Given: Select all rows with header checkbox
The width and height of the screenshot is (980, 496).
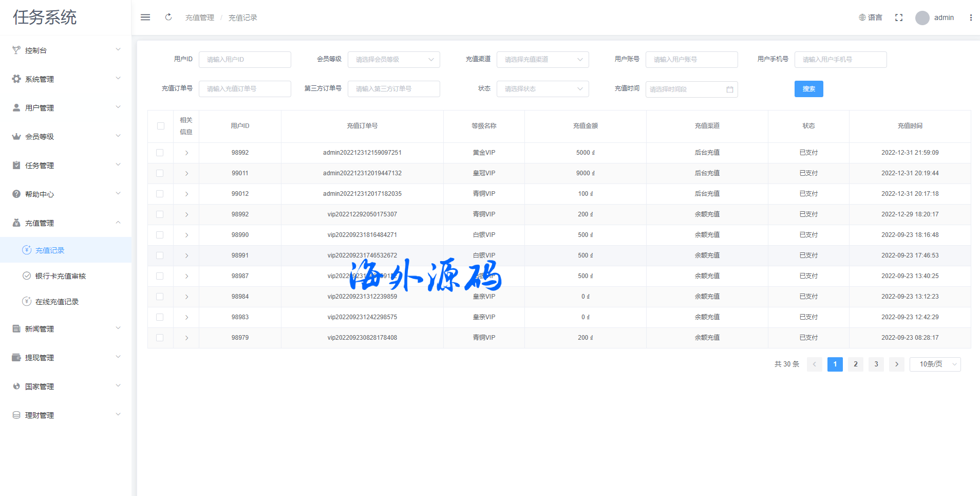Looking at the screenshot, I should (x=161, y=126).
